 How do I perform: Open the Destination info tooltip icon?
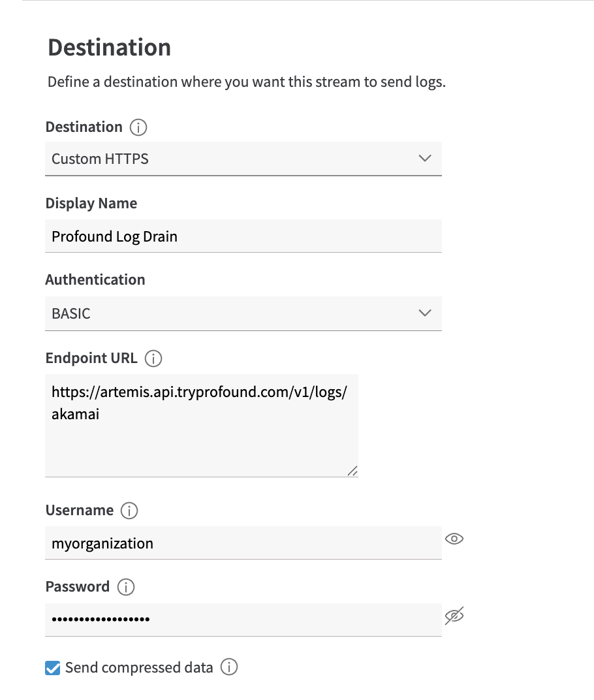[138, 127]
